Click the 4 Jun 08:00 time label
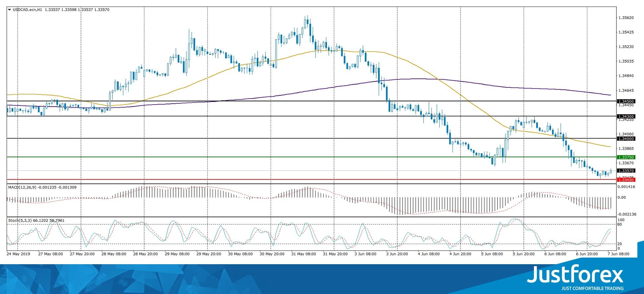This screenshot has height=294, width=644. [x=428, y=254]
